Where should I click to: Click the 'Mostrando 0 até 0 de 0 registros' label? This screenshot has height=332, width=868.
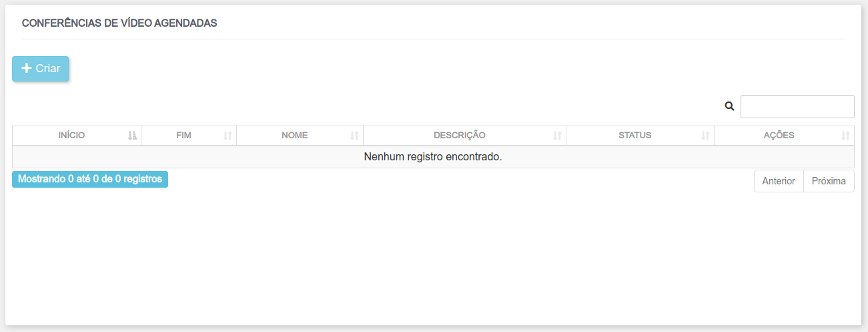(90, 180)
